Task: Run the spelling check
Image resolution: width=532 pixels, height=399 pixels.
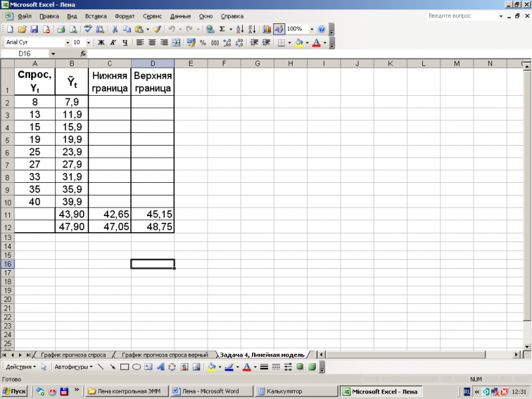Action: tap(88, 29)
